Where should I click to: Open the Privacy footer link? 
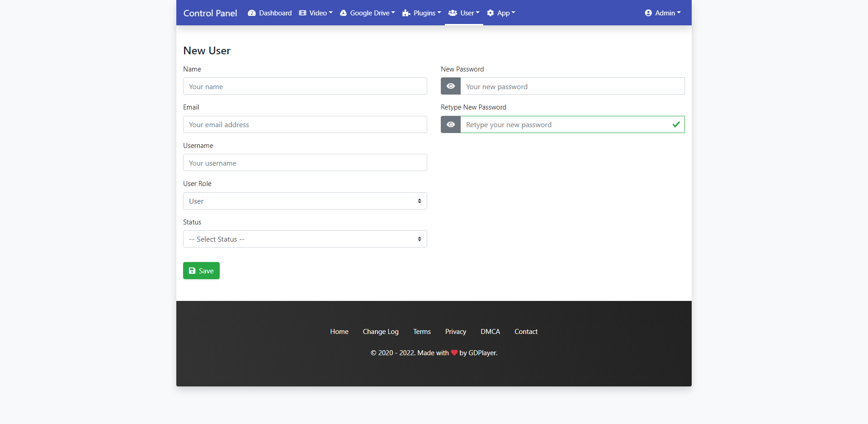coord(456,332)
